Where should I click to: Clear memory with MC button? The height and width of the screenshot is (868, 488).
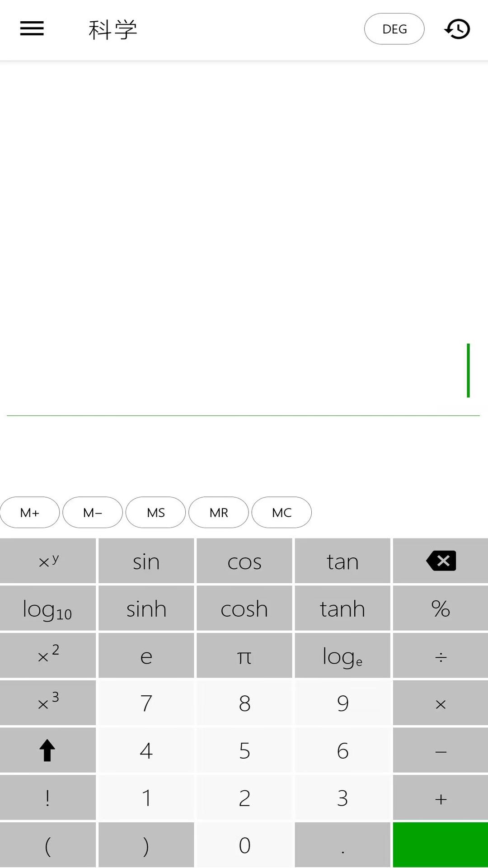coord(282,512)
